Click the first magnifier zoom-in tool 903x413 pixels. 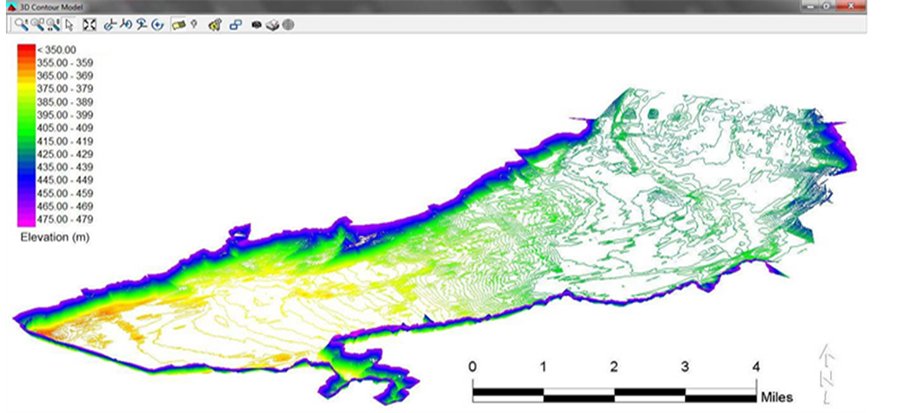click(20, 23)
